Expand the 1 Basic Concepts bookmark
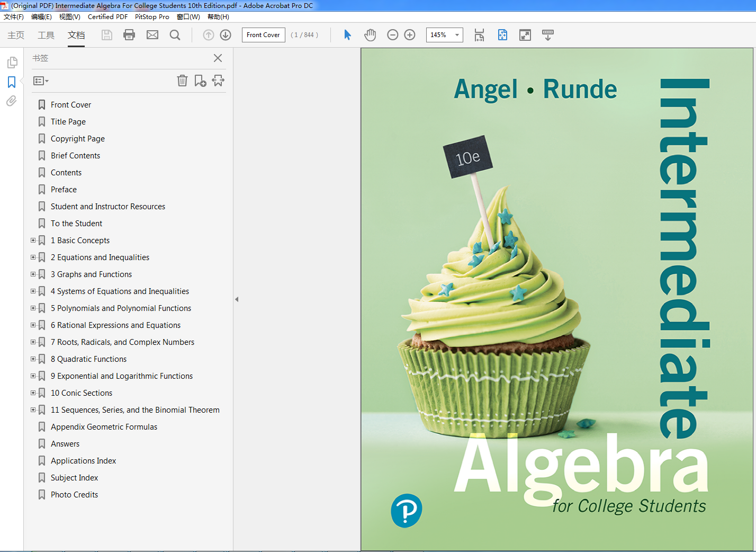 click(33, 241)
